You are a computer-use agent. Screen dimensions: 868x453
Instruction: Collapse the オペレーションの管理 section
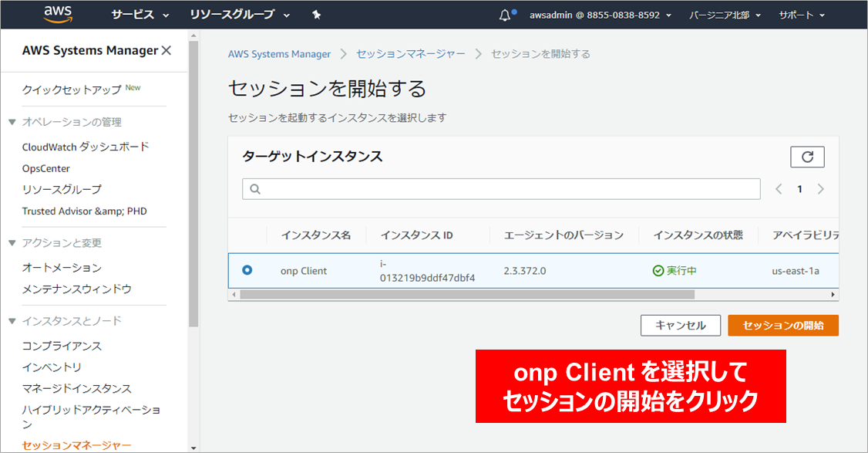pyautogui.click(x=12, y=122)
